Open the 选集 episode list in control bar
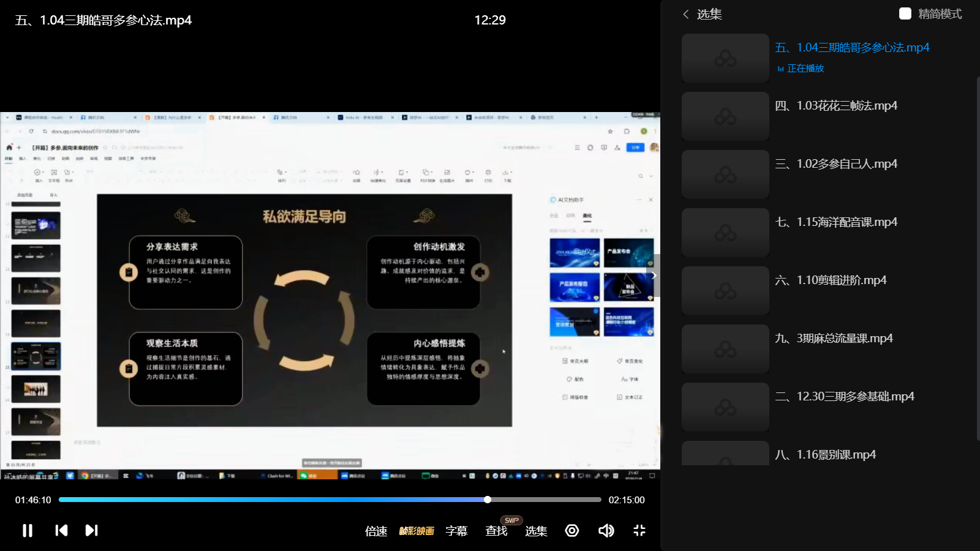 click(536, 531)
